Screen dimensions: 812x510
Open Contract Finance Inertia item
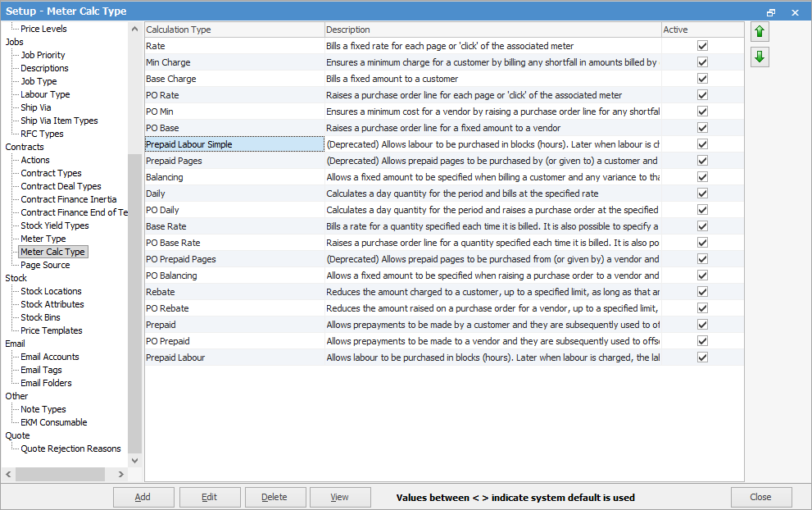[x=68, y=199]
